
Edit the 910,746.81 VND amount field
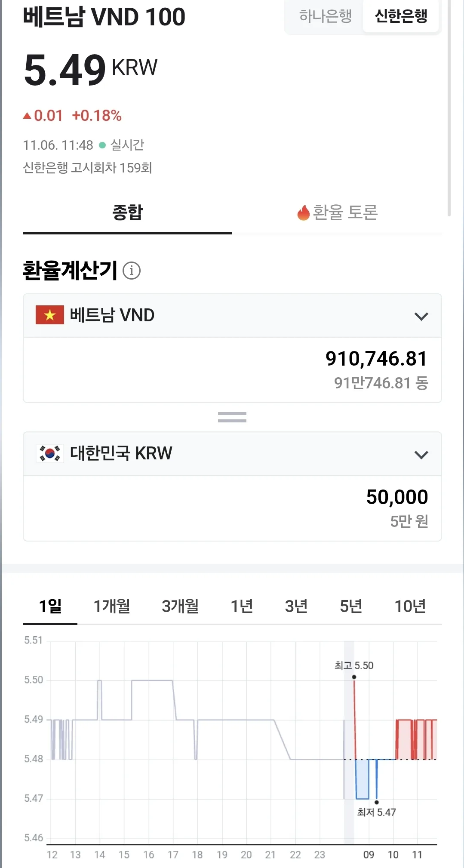pos(232,370)
